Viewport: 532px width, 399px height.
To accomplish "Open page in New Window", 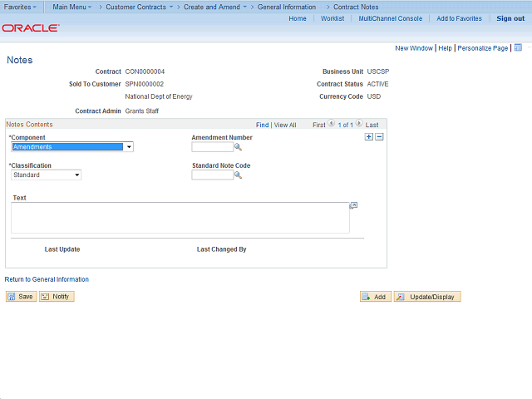I will [x=414, y=48].
